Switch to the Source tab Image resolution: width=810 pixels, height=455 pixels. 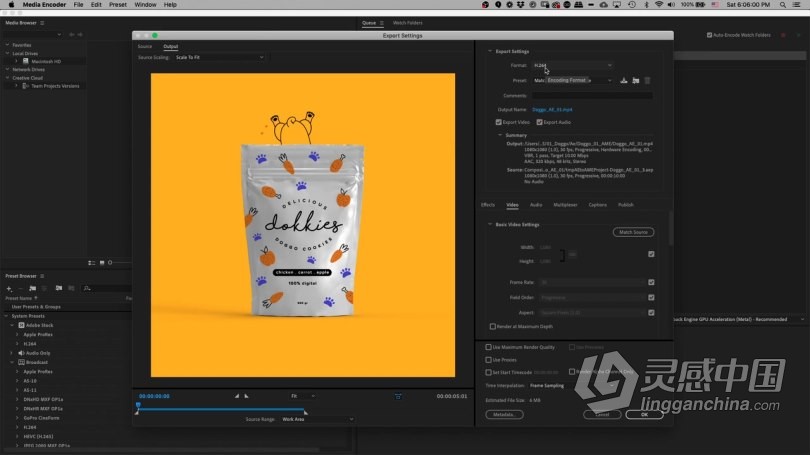coord(145,46)
